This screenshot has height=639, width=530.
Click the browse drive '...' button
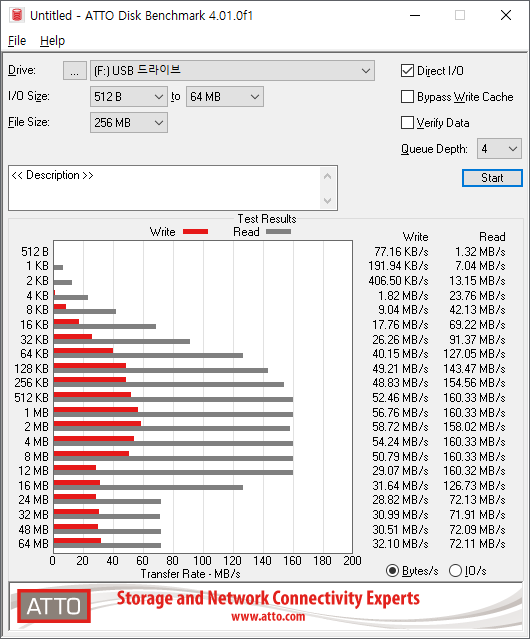point(75,71)
